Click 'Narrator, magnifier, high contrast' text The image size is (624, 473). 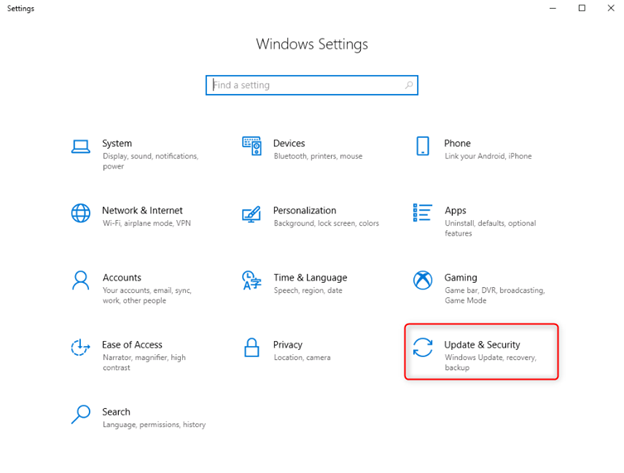pyautogui.click(x=144, y=362)
